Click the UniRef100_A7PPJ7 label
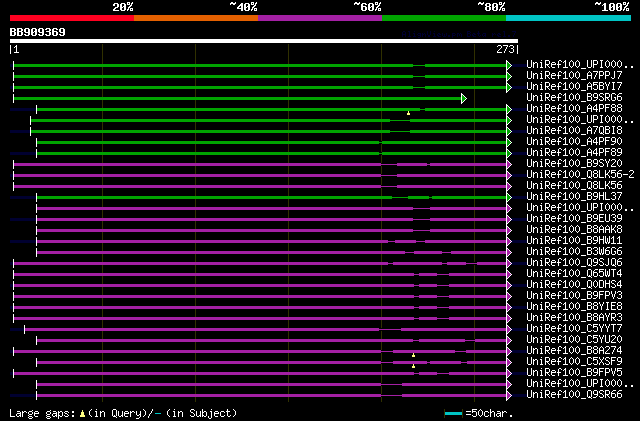This screenshot has width=640, height=421. pyautogui.click(x=574, y=76)
